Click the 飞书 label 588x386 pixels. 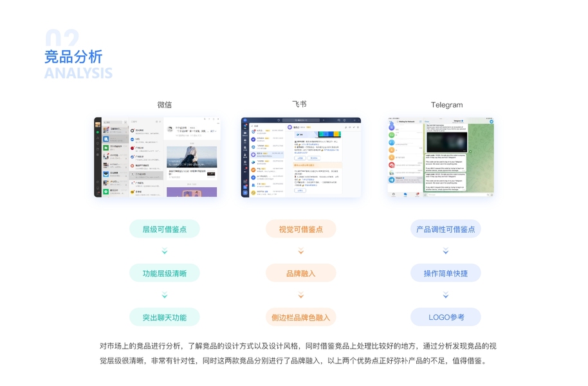tap(299, 104)
